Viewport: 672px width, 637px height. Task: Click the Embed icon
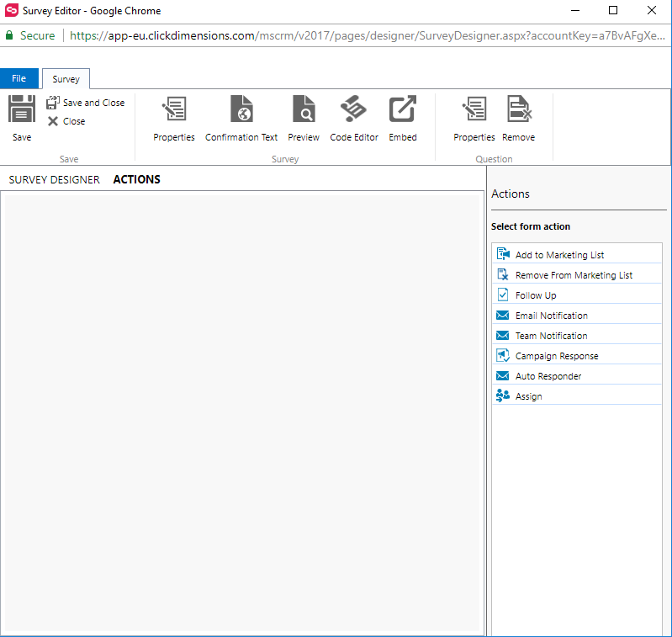click(x=402, y=109)
